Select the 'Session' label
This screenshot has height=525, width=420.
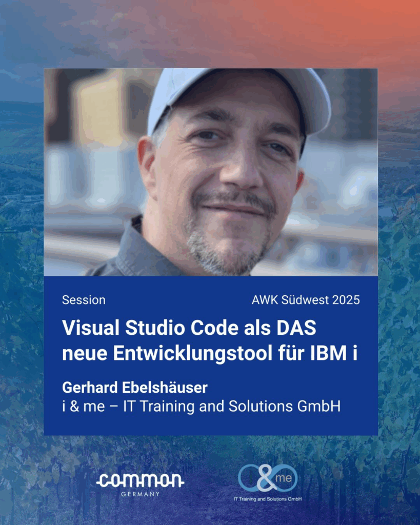84,300
